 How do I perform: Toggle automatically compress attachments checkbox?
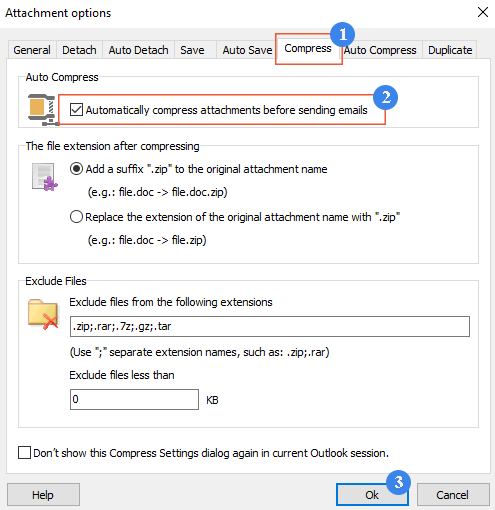tap(76, 110)
